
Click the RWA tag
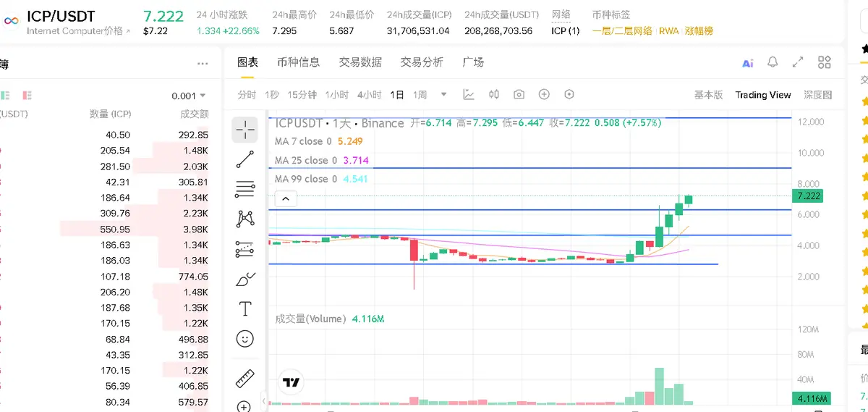pyautogui.click(x=669, y=31)
